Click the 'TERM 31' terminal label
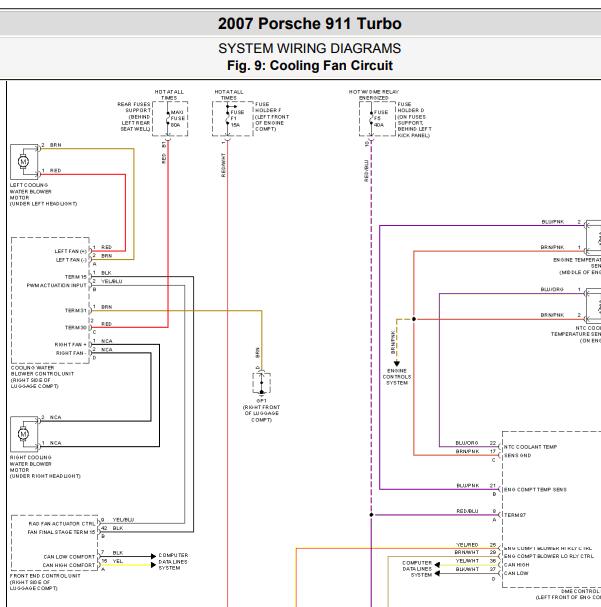 (x=76, y=310)
